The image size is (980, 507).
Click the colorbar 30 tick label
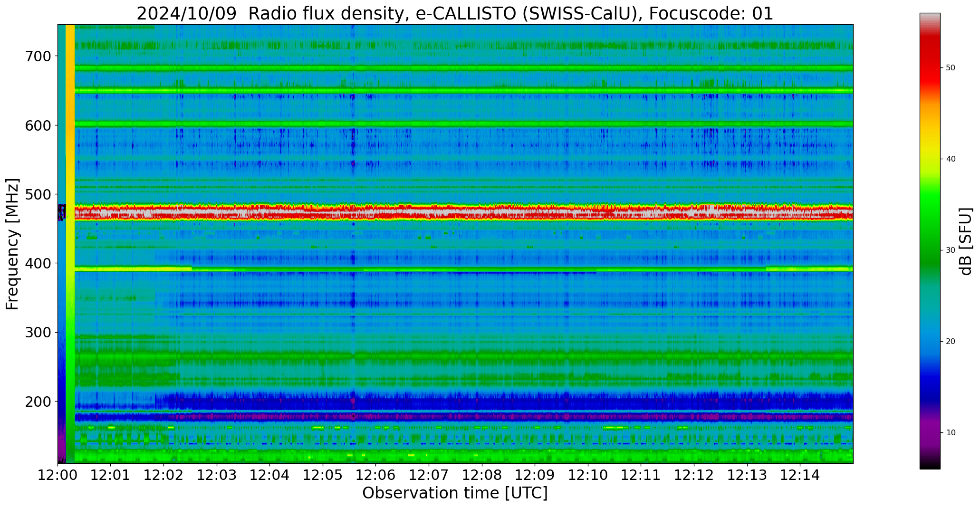click(x=951, y=250)
